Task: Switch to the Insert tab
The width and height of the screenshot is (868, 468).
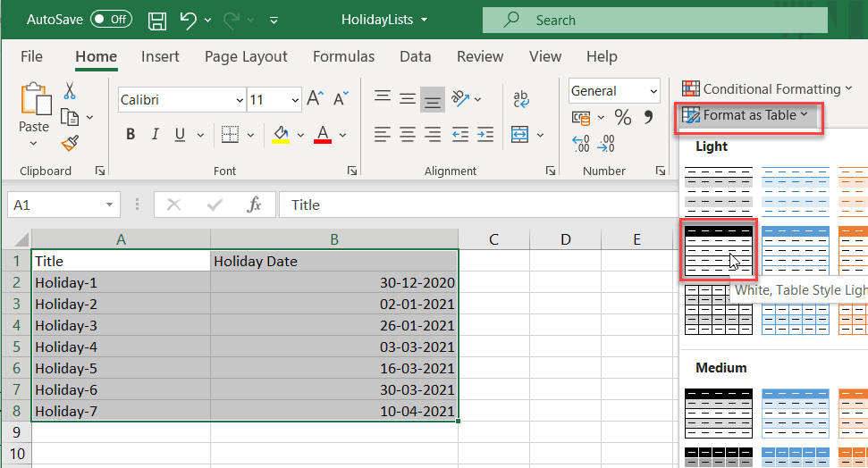Action: coord(160,56)
